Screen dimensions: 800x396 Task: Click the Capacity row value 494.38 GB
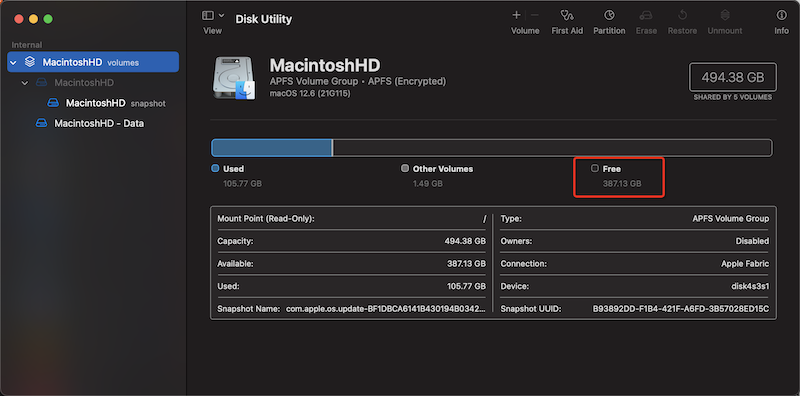click(x=465, y=241)
